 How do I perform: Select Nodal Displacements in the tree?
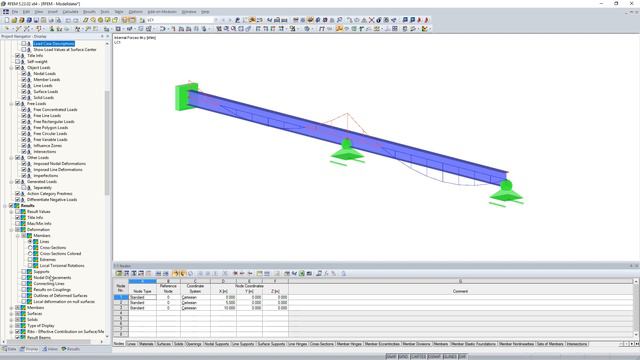click(x=52, y=278)
